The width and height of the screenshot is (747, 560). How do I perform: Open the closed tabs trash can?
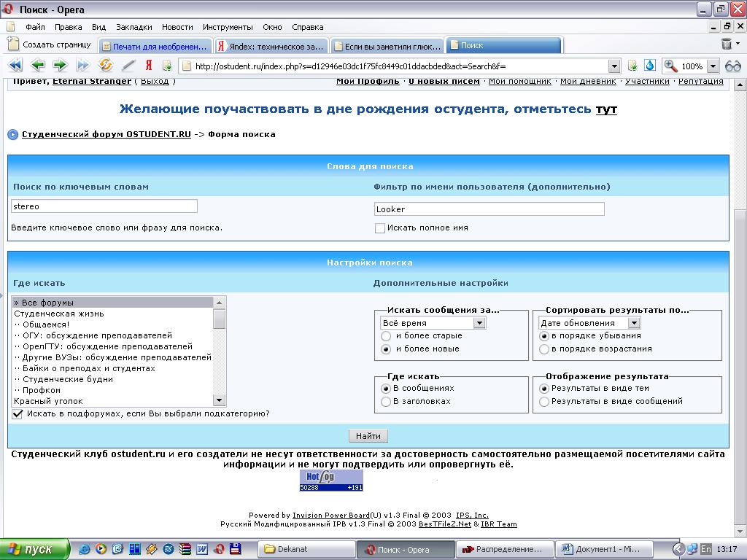(x=727, y=44)
